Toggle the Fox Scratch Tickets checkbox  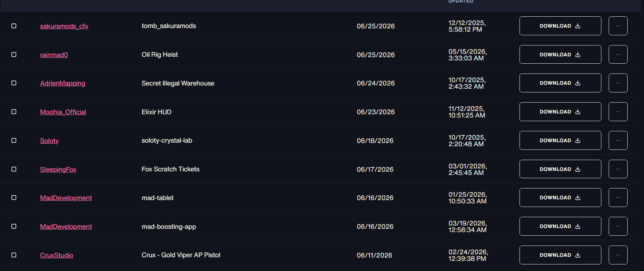[14, 169]
